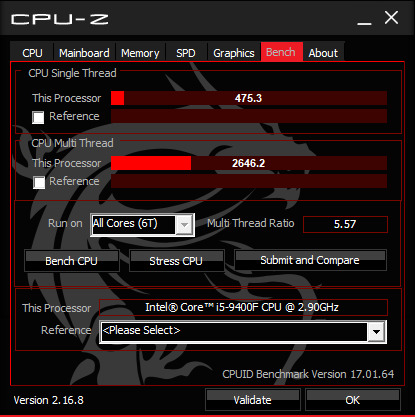415x417 pixels.
Task: Click Submit and Compare button
Action: point(310,260)
